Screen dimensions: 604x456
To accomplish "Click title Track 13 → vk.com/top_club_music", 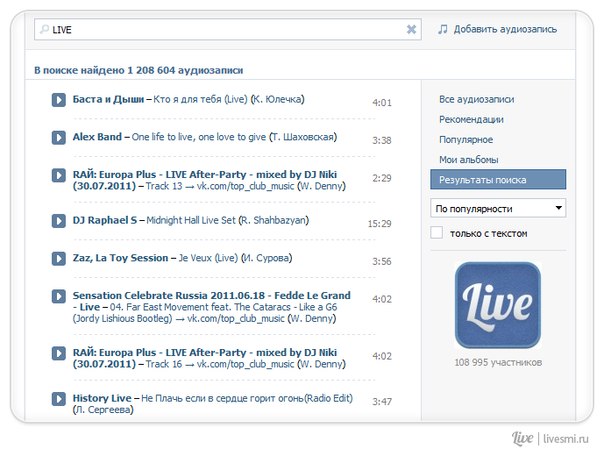I will coord(220,186).
